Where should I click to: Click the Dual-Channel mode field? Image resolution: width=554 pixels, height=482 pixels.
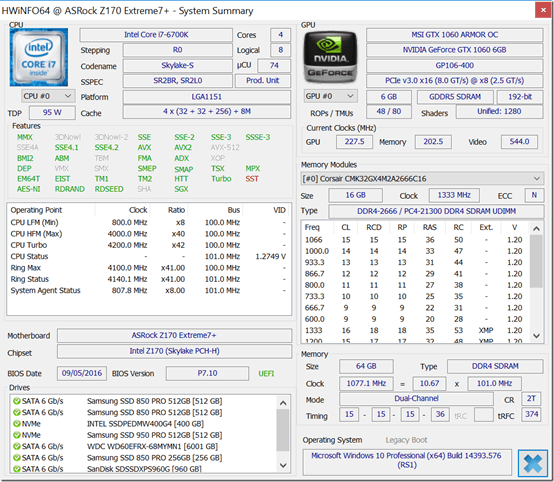point(416,399)
